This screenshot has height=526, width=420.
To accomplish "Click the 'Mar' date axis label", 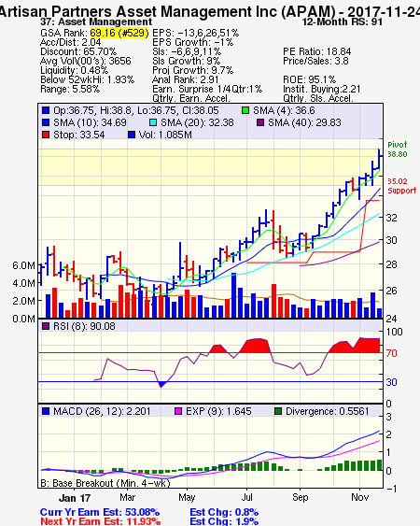I will click(x=127, y=497).
